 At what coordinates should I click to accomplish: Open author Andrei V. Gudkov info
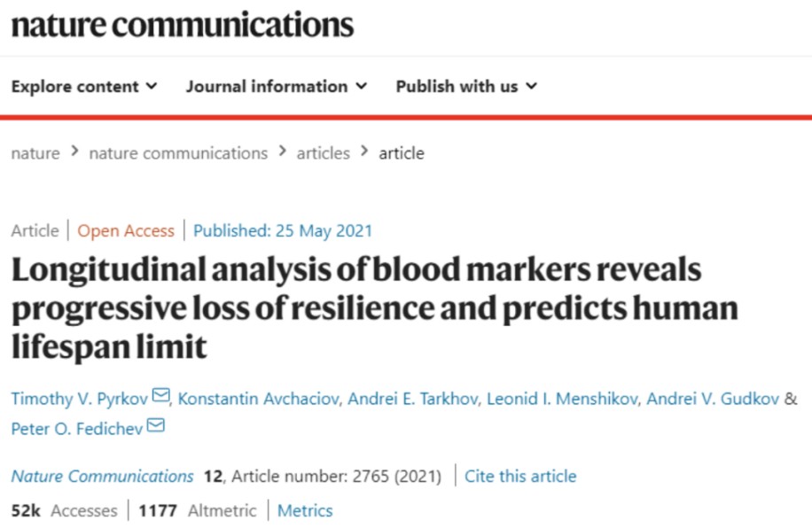[x=713, y=399]
